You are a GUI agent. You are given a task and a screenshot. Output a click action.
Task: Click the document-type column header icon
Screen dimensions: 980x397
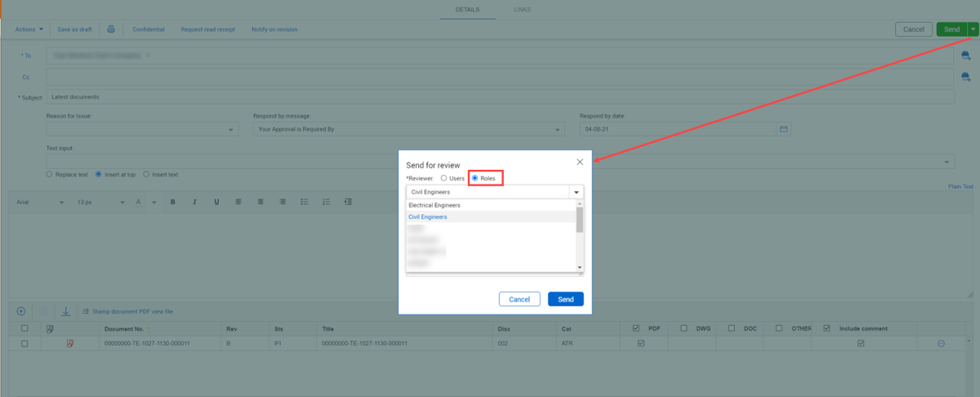coord(50,328)
